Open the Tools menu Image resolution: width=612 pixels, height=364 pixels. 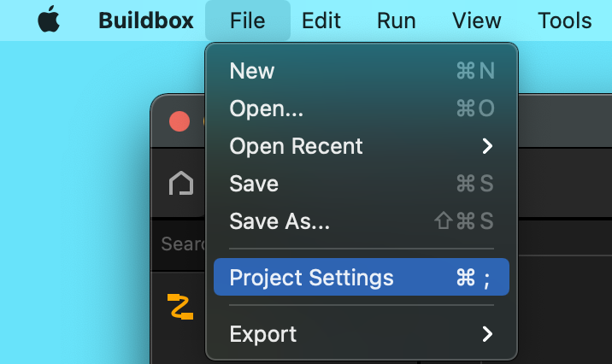pos(565,21)
